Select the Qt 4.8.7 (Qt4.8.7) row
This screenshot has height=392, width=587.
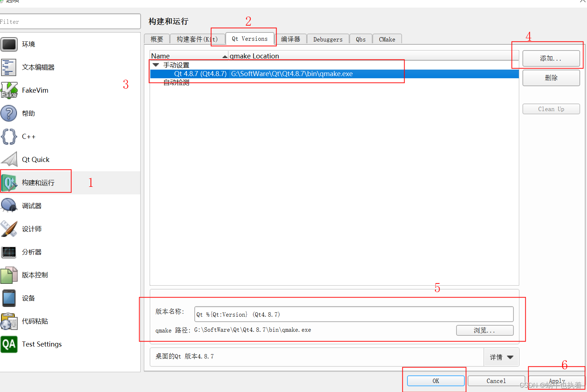(x=334, y=74)
